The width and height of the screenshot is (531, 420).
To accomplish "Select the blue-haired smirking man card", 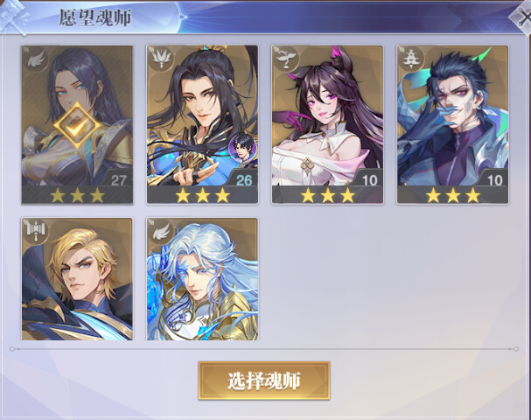I will [x=452, y=124].
